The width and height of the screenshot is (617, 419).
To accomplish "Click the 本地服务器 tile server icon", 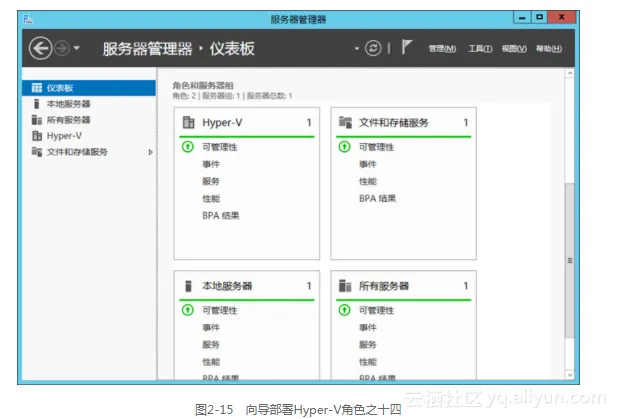I will point(188,286).
